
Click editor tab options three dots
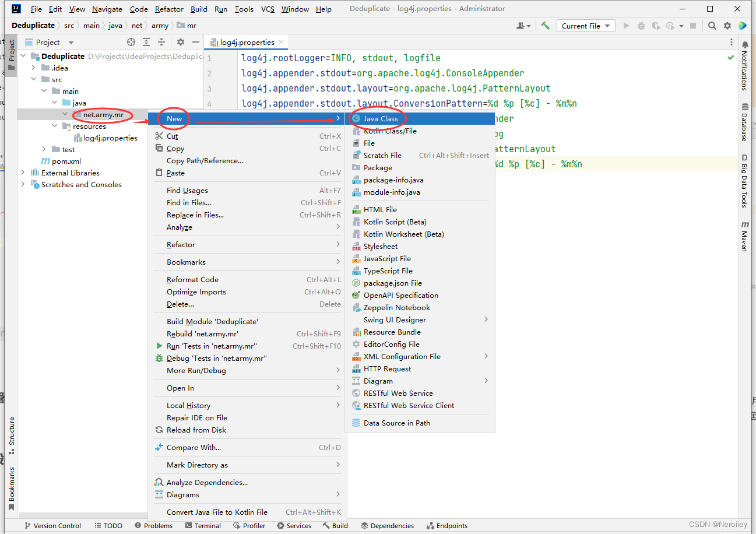pyautogui.click(x=732, y=42)
